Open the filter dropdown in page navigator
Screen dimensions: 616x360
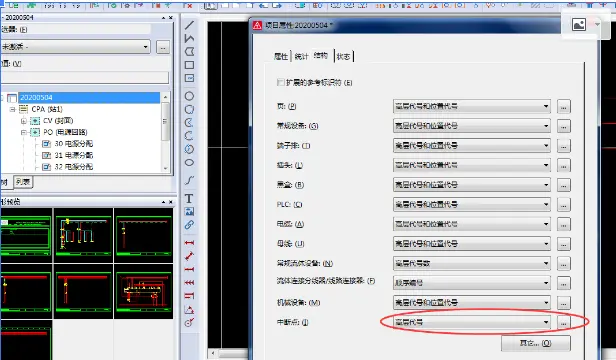145,47
